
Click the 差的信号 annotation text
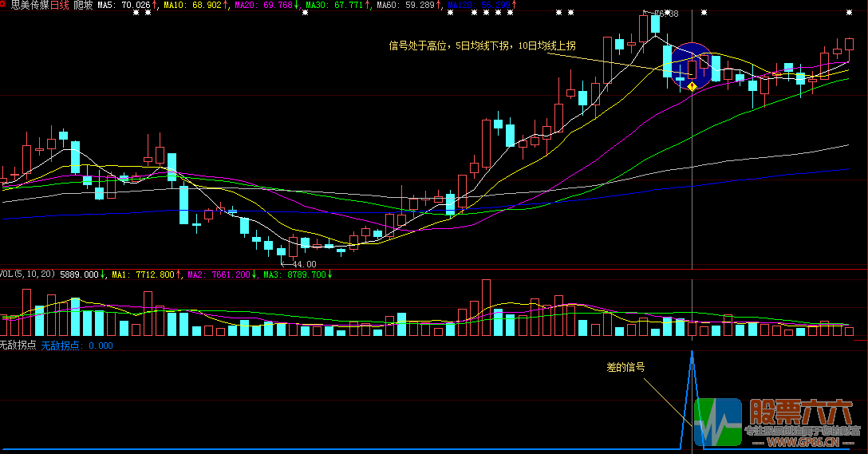[625, 367]
